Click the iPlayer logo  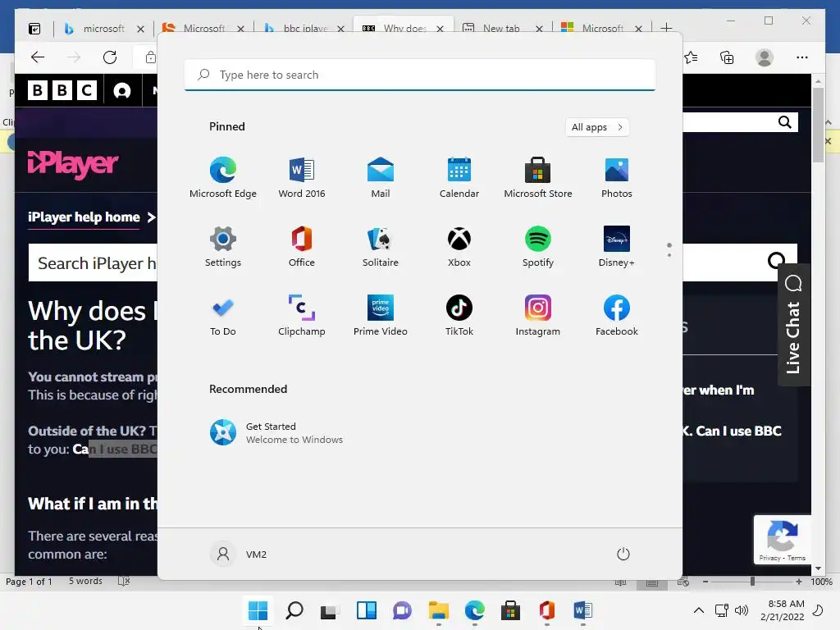click(x=73, y=164)
